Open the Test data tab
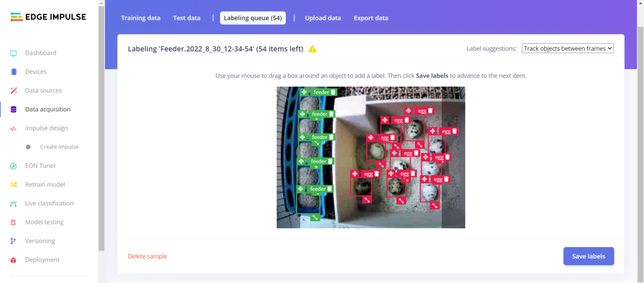This screenshot has width=644, height=283. pyautogui.click(x=187, y=18)
